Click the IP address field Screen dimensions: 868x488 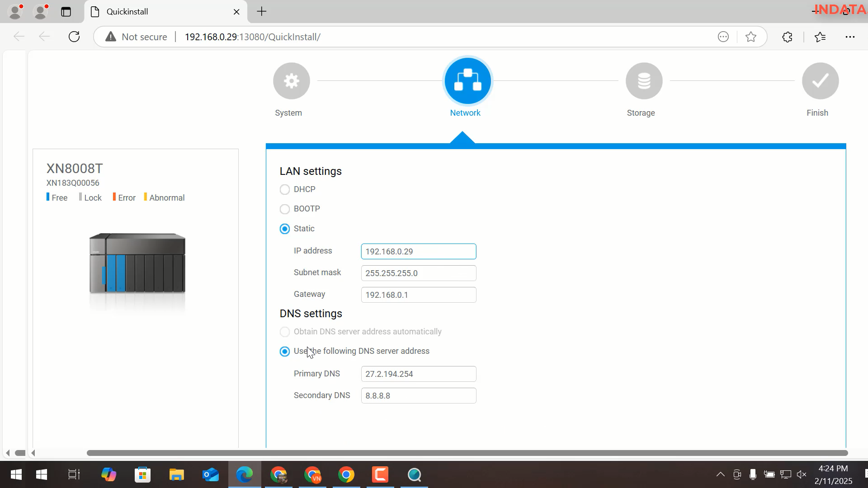pos(419,251)
